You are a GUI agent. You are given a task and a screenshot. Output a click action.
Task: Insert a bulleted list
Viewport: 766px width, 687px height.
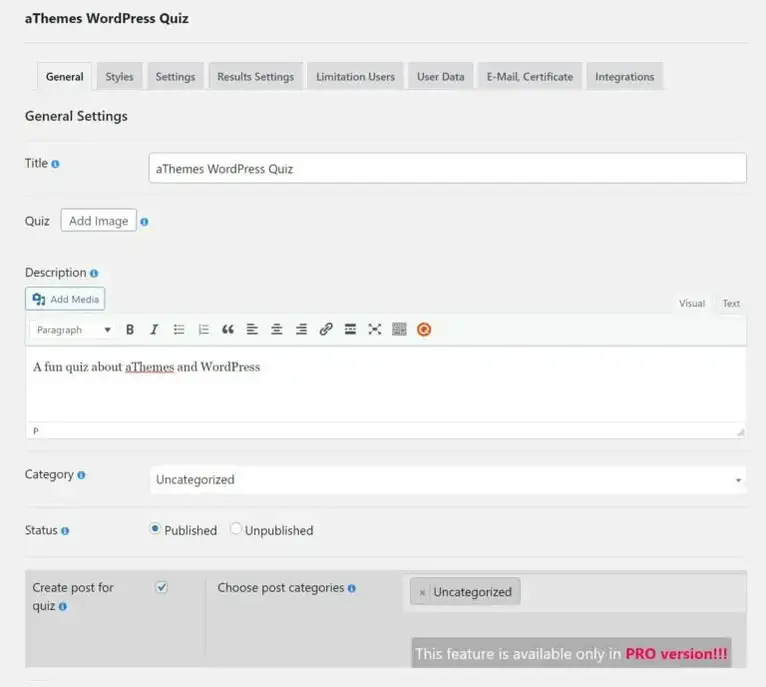[x=179, y=330]
